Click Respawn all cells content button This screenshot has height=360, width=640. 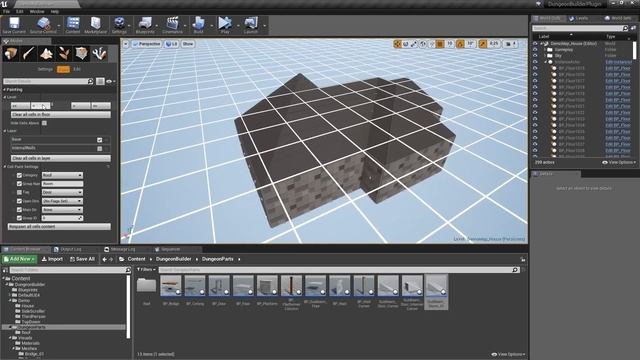coord(59,226)
